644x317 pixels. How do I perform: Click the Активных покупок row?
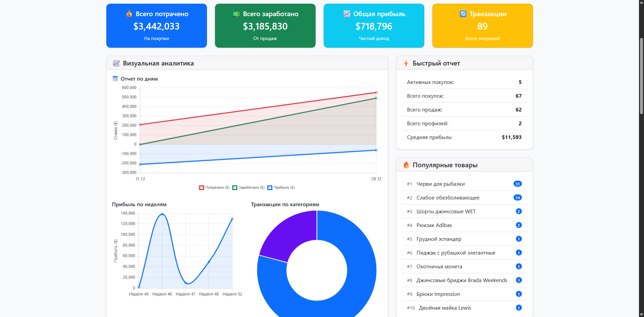pos(465,82)
